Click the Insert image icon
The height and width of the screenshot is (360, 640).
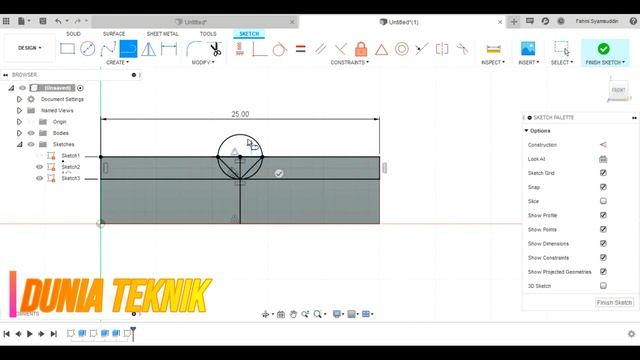[528, 49]
